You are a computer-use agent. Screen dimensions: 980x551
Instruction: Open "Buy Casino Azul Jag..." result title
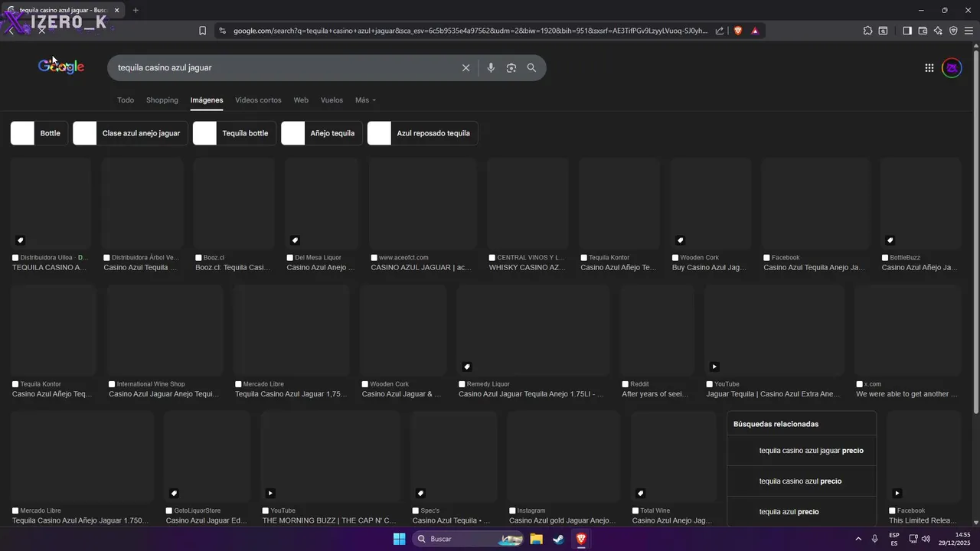709,268
